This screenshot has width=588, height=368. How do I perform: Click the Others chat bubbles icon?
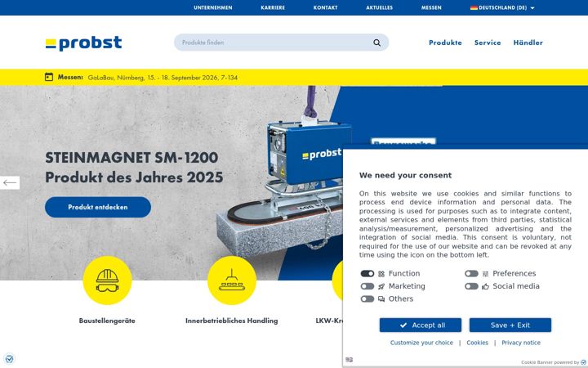click(381, 299)
